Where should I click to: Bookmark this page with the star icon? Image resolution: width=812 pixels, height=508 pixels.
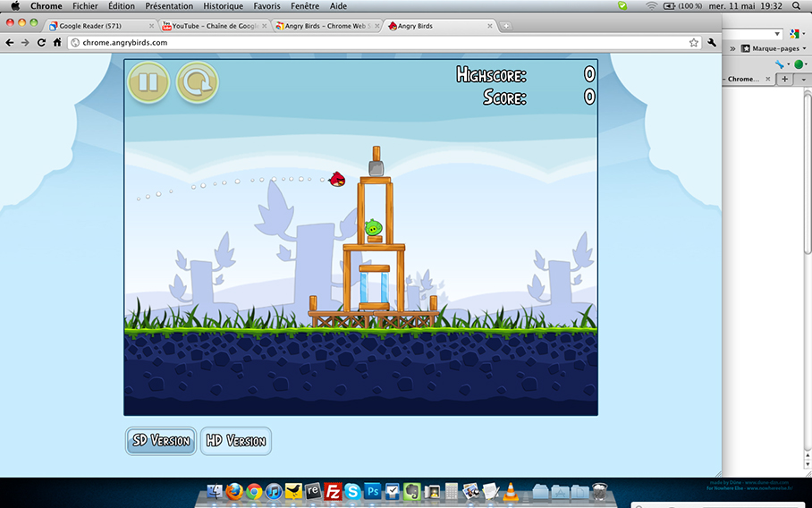[x=694, y=42]
